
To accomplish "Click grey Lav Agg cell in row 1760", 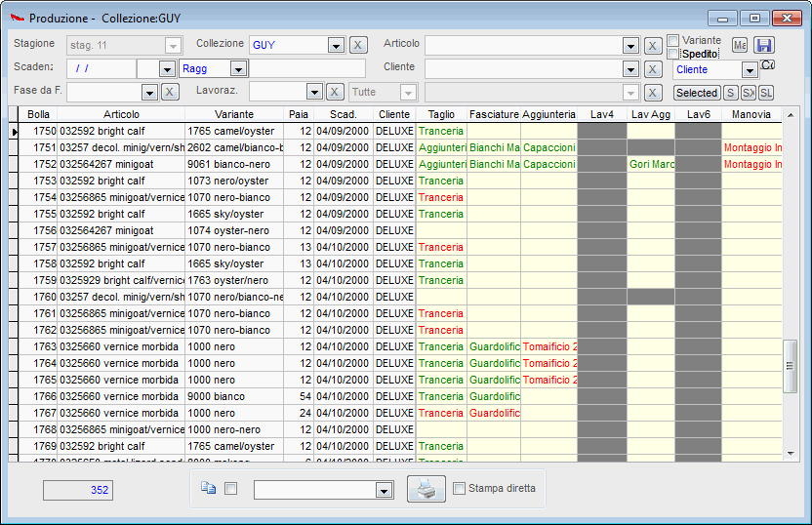I will tap(651, 297).
